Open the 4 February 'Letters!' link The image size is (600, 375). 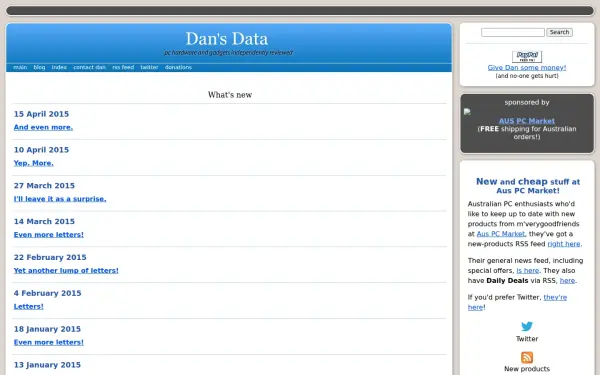(x=29, y=307)
